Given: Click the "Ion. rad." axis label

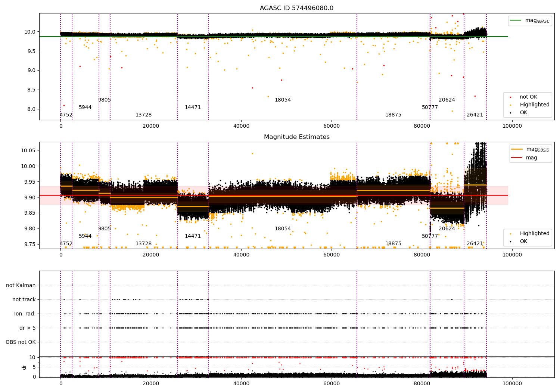Looking at the screenshot, I should coord(25,314).
